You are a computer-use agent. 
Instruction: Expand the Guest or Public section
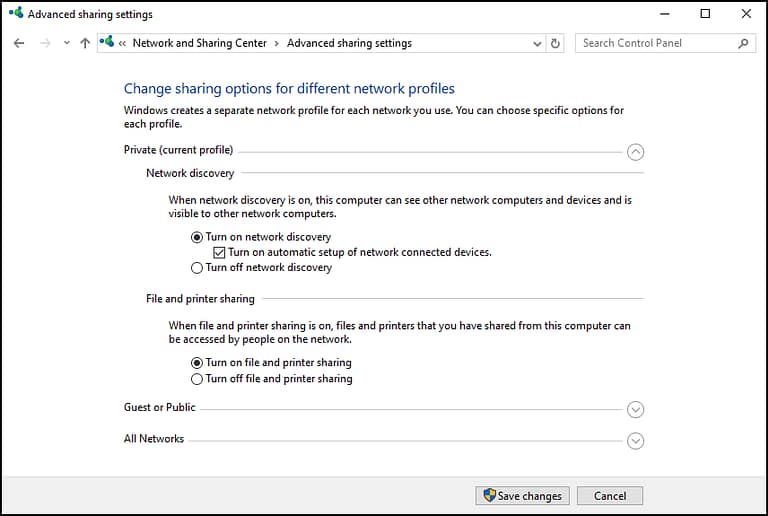(x=635, y=409)
